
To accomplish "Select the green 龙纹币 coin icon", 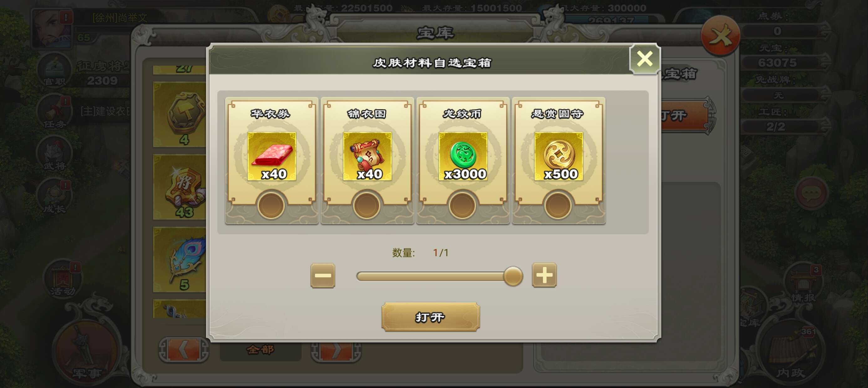I will (463, 156).
